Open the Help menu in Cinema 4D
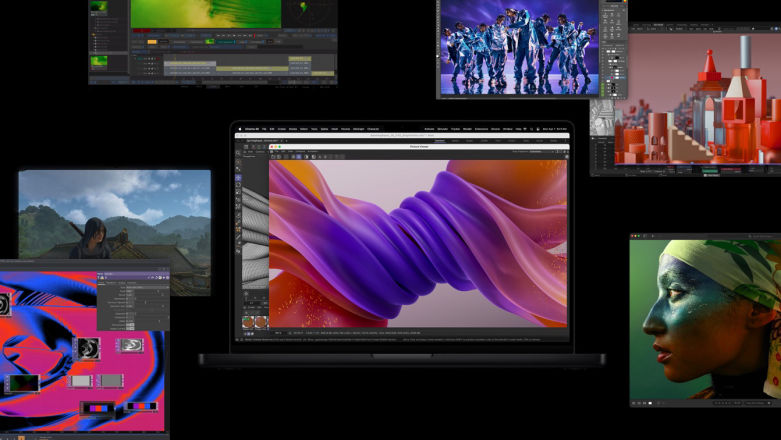Screen dimensions: 781x440 [x=519, y=129]
